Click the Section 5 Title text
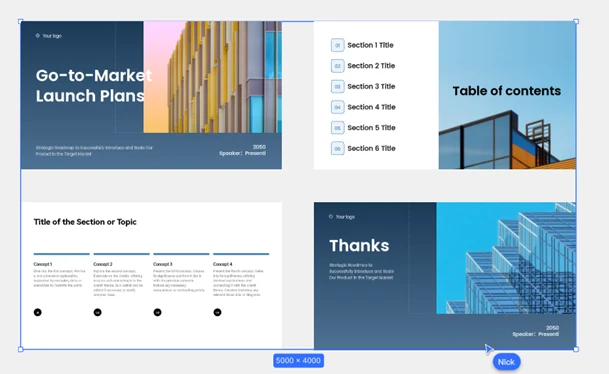 tap(371, 127)
